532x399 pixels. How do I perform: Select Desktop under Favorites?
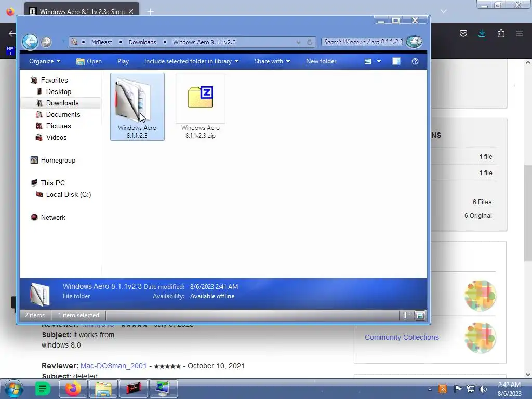[59, 91]
